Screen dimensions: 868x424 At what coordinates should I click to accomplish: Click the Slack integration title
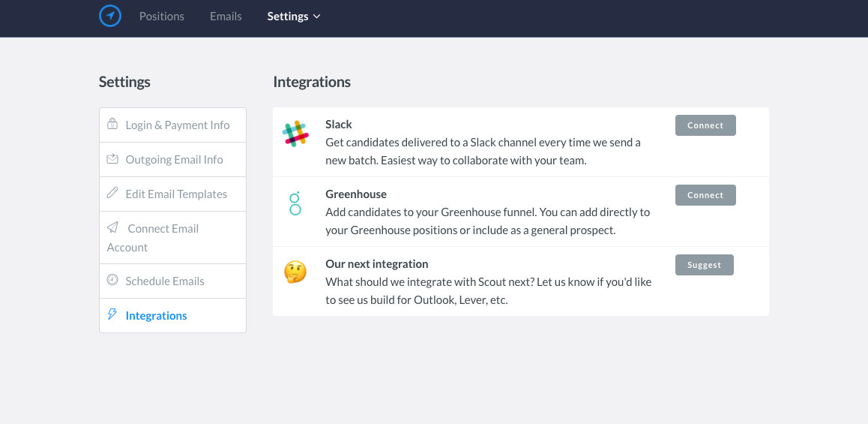339,124
